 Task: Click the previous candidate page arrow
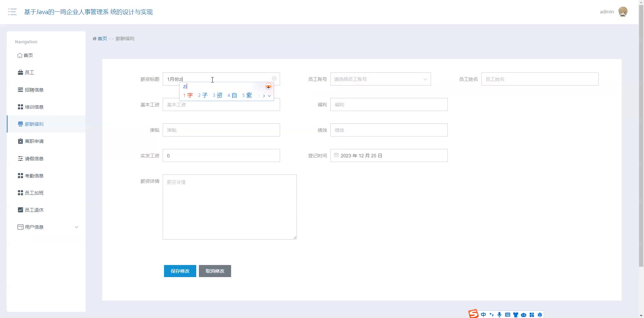tap(259, 96)
